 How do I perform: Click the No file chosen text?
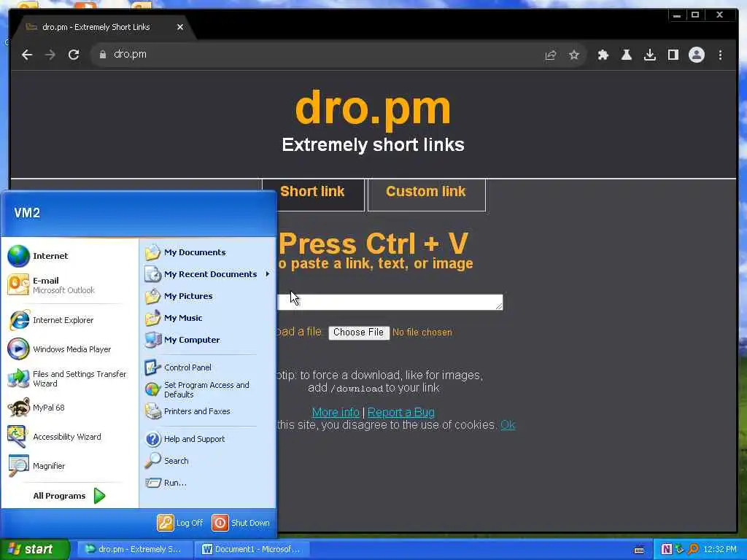coord(422,332)
